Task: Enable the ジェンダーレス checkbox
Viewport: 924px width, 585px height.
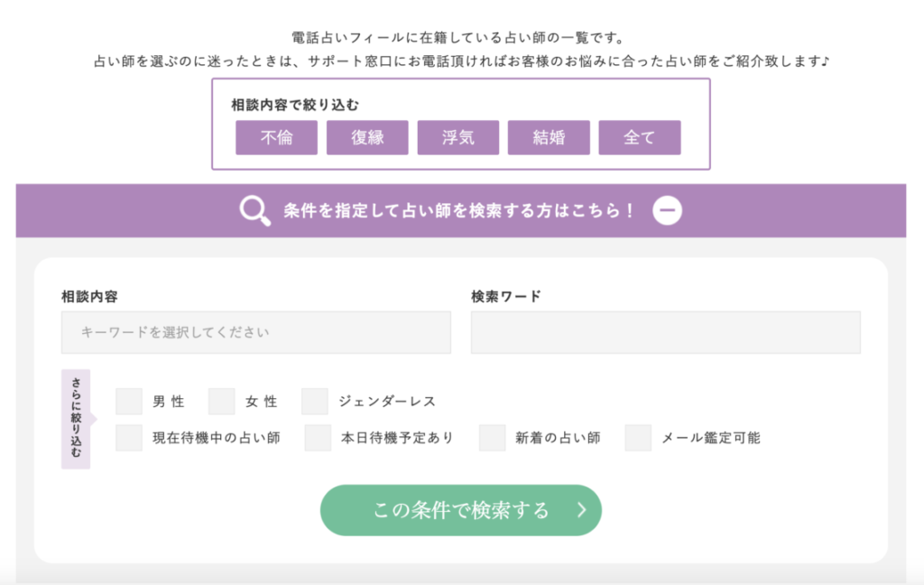Action: coord(315,402)
